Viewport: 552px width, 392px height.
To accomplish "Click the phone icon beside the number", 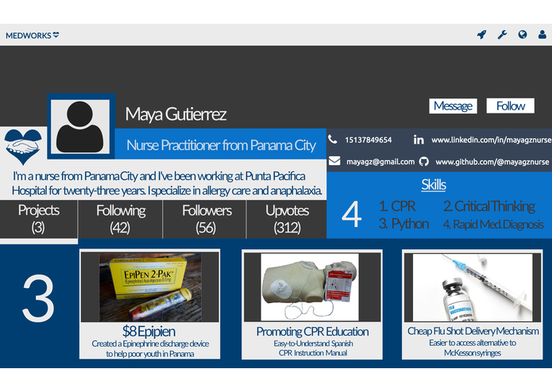I will 333,139.
